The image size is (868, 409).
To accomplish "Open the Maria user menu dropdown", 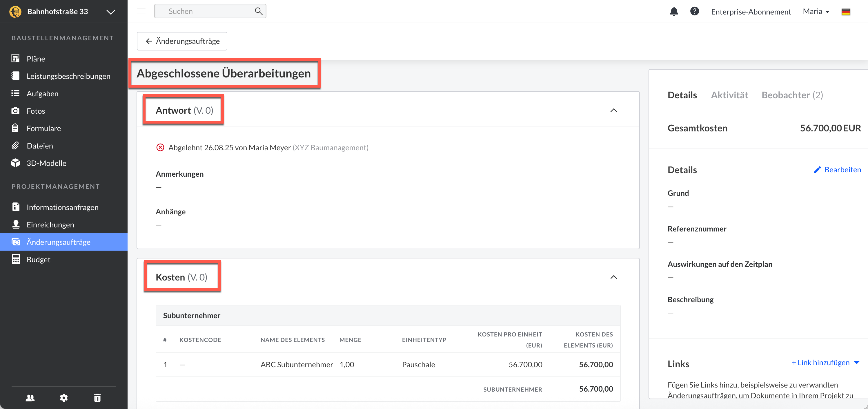I will pos(816,12).
